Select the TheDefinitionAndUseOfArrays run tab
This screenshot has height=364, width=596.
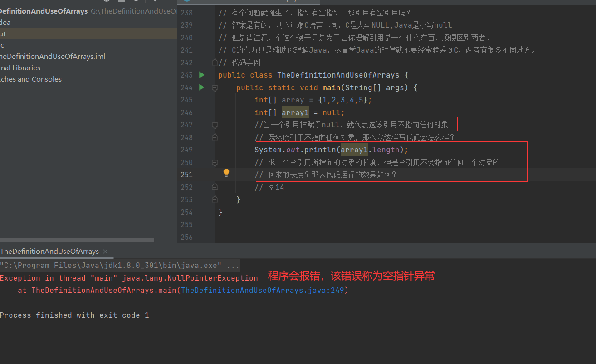pyautogui.click(x=49, y=251)
